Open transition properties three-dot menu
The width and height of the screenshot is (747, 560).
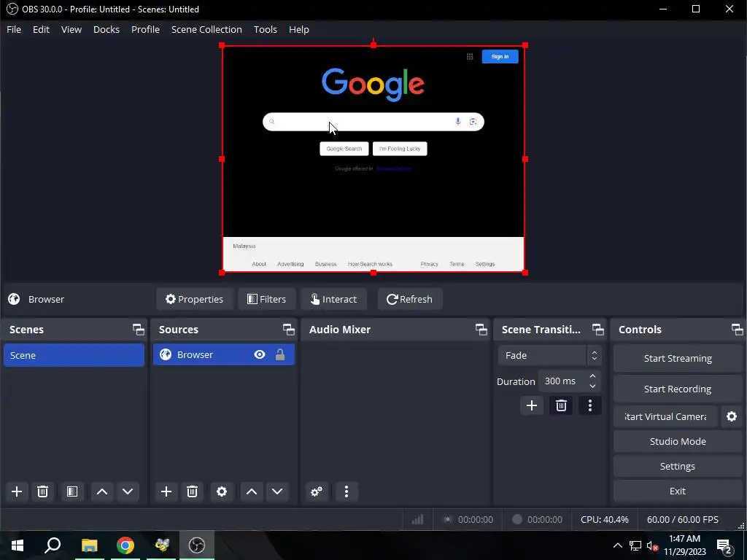(590, 405)
